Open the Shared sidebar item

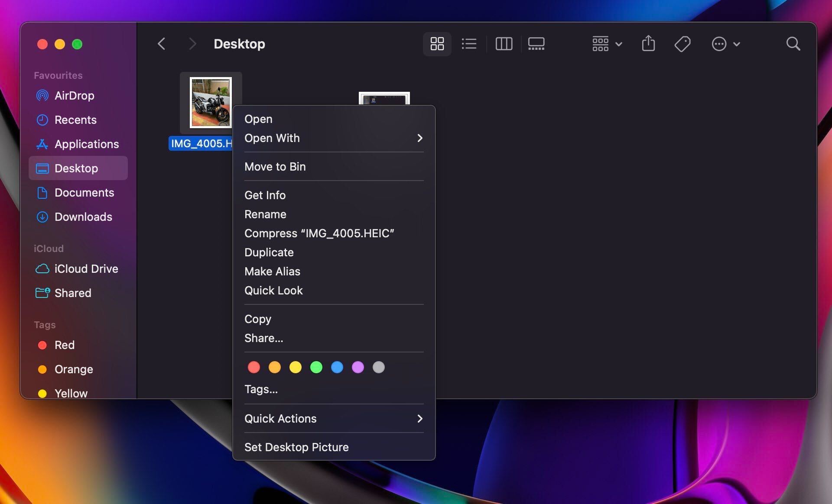[78, 293]
